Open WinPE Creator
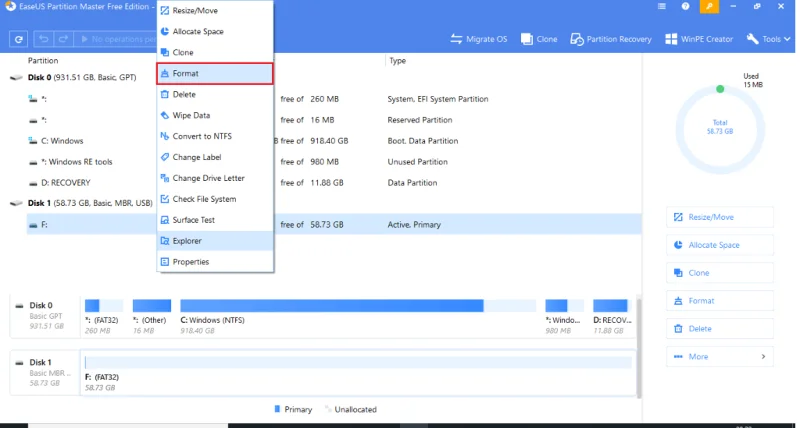The image size is (800, 428). 699,39
